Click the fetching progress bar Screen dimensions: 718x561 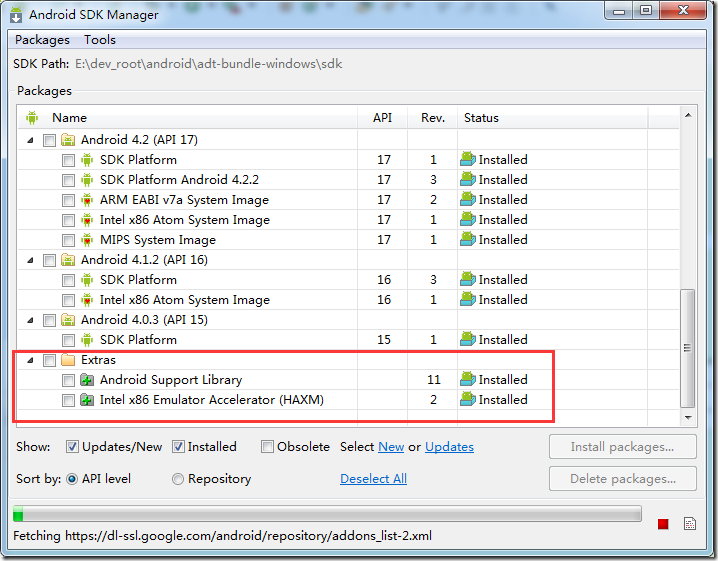327,514
